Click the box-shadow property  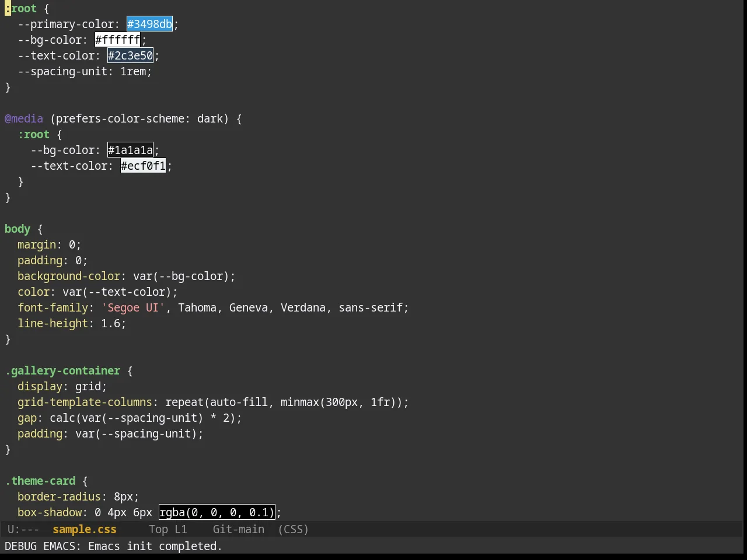[50, 512]
